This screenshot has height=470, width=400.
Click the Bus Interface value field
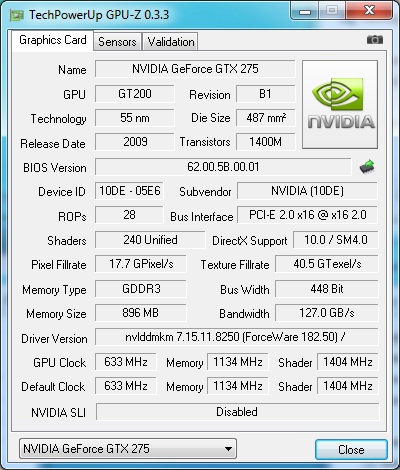[307, 215]
